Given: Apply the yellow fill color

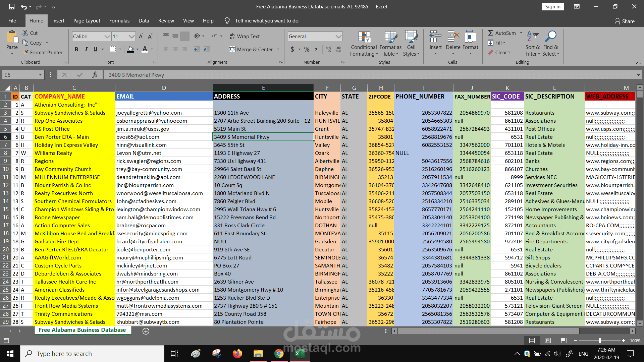Looking at the screenshot, I should 130,49.
